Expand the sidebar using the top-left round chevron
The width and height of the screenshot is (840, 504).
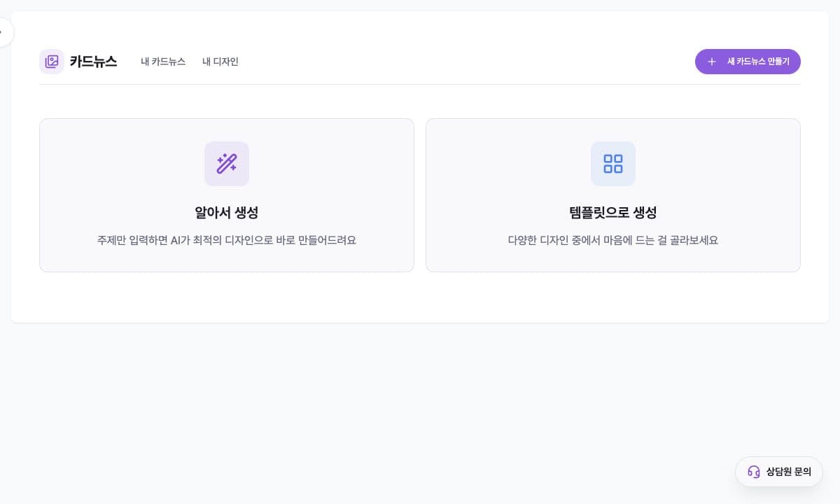[x=3, y=32]
